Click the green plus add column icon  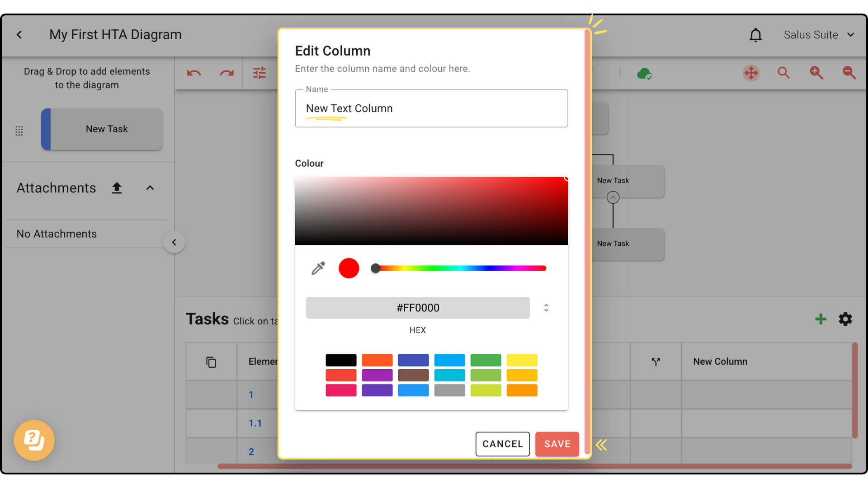click(x=821, y=319)
